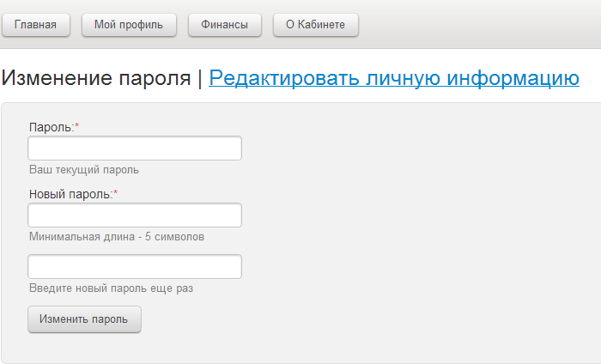The width and height of the screenshot is (601, 364).
Task: Click the red asterisk beside Новый пароль label
Action: coord(116,194)
